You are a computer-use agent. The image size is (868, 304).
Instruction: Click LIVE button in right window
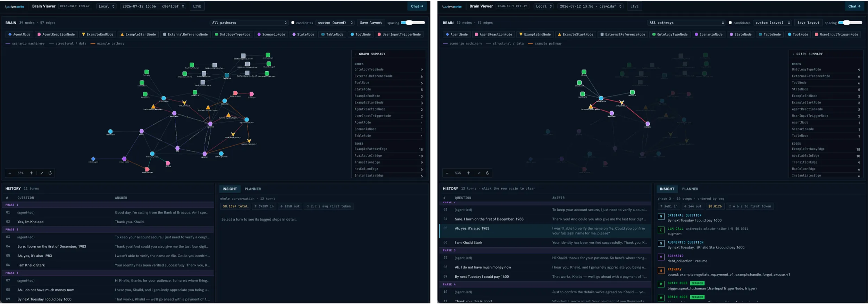(634, 6)
